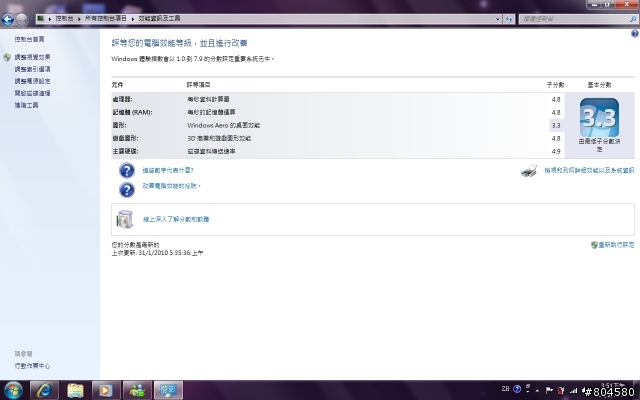
Task: Select the active Control Panel taskbar button
Action: [x=168, y=390]
